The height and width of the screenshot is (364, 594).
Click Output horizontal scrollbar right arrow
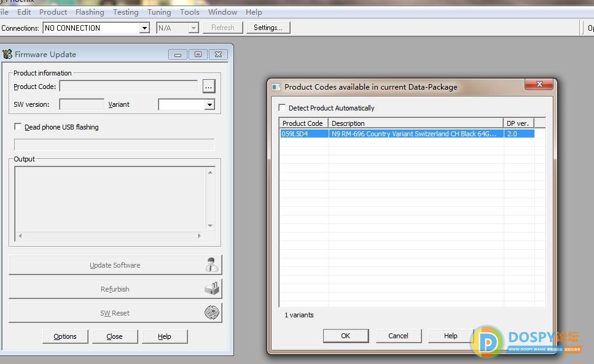click(x=199, y=236)
